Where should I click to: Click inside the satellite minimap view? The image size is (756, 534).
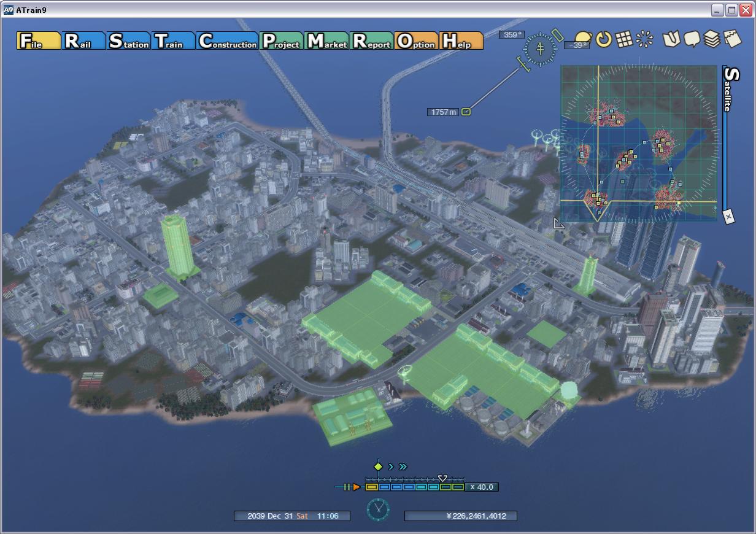[639, 144]
